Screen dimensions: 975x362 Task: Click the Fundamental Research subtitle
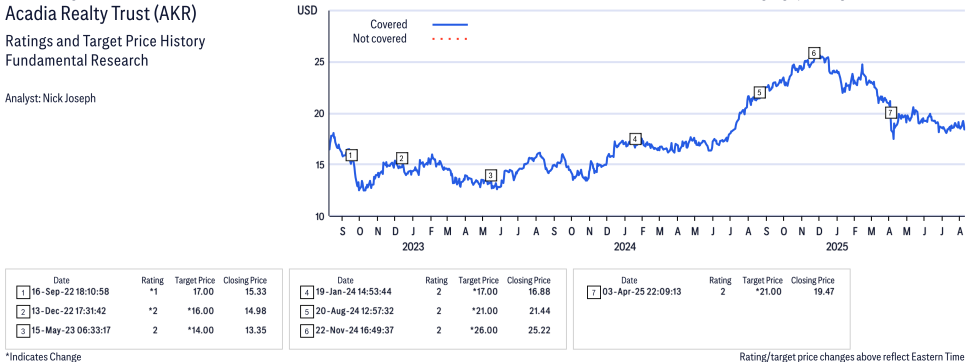click(x=76, y=60)
